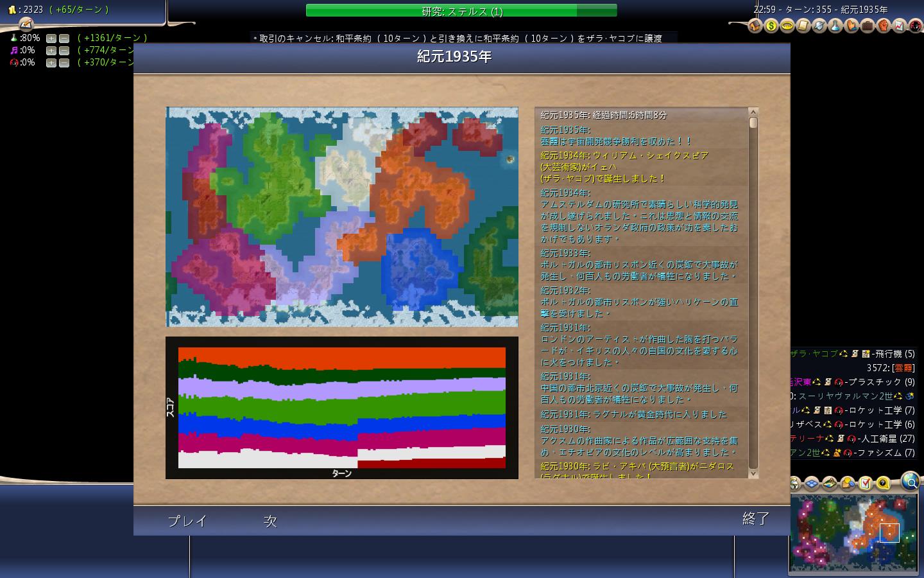Screen dimensions: 924x578
Task: Click the 宇宙開発競争勝利 log entry
Action: coord(642,136)
